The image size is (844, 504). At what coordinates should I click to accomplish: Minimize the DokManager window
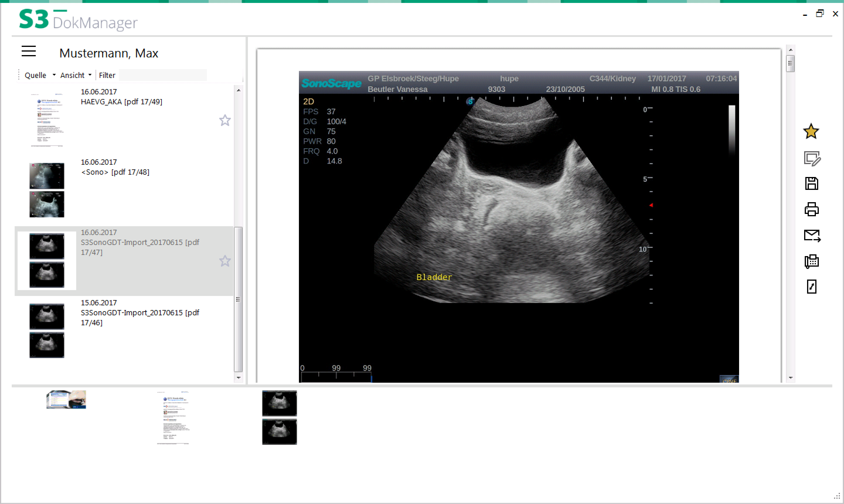coord(805,15)
